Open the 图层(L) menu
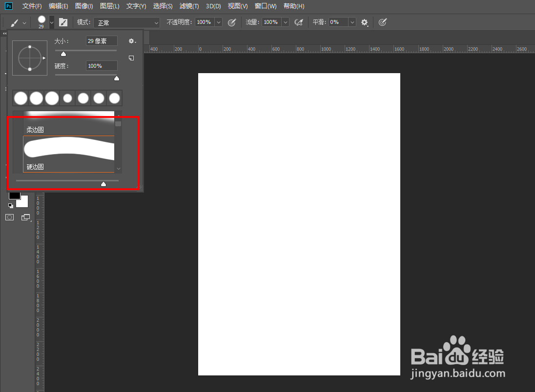535x392 pixels. click(x=109, y=6)
